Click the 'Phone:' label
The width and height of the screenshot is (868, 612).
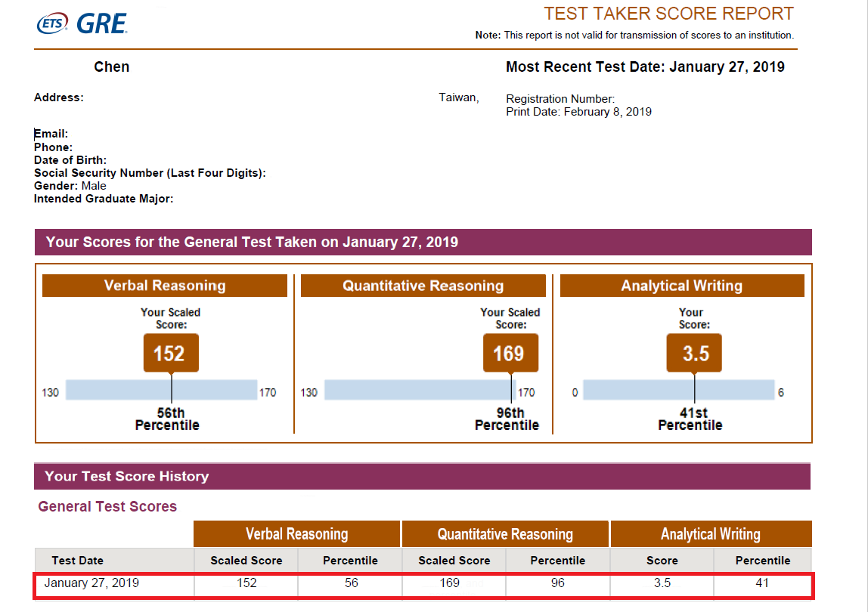(53, 147)
